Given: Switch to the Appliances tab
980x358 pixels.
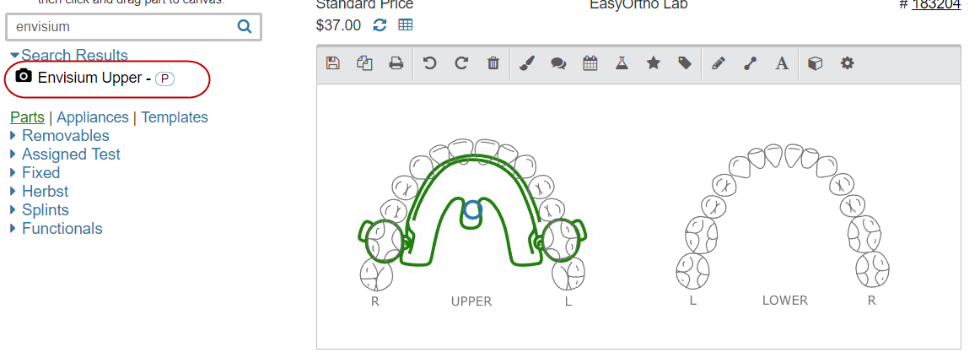Looking at the screenshot, I should click(x=93, y=117).
